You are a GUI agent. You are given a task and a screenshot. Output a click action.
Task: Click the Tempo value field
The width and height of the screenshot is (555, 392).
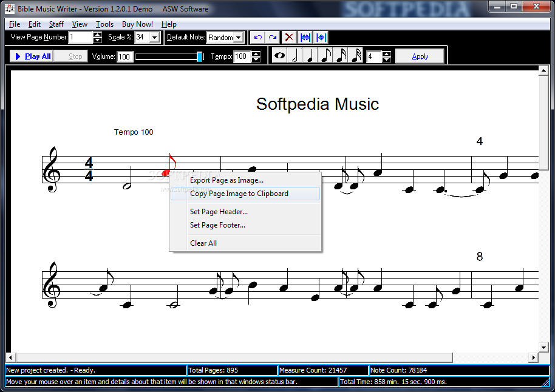click(242, 56)
